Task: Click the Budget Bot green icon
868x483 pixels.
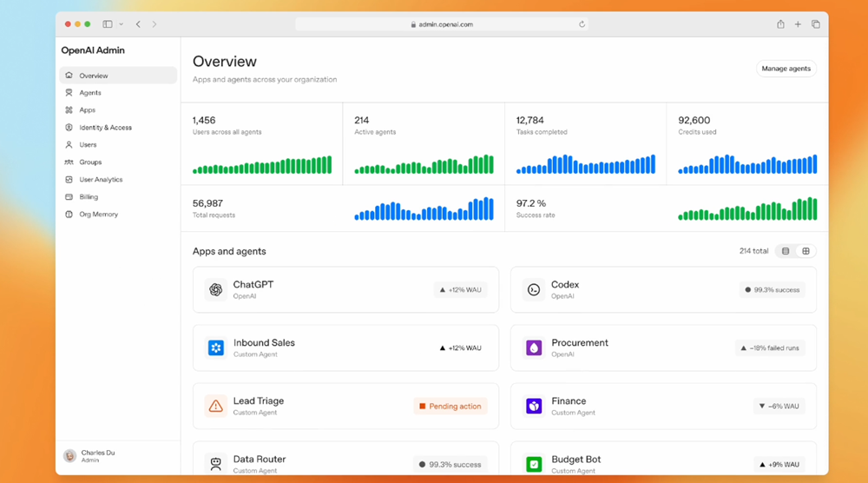Action: click(x=534, y=464)
